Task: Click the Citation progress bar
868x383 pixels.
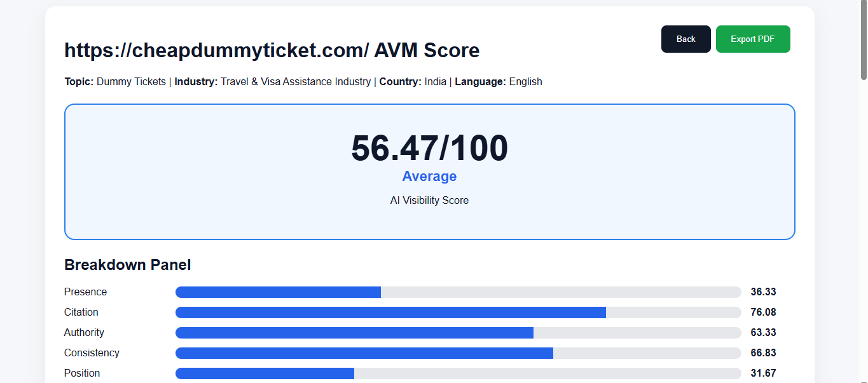Action: 458,312
